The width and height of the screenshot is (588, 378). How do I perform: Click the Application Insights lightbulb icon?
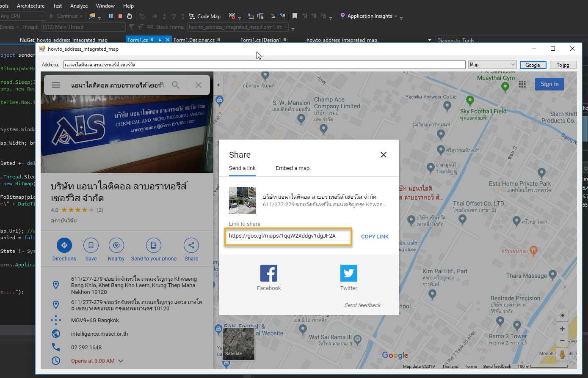click(x=342, y=16)
